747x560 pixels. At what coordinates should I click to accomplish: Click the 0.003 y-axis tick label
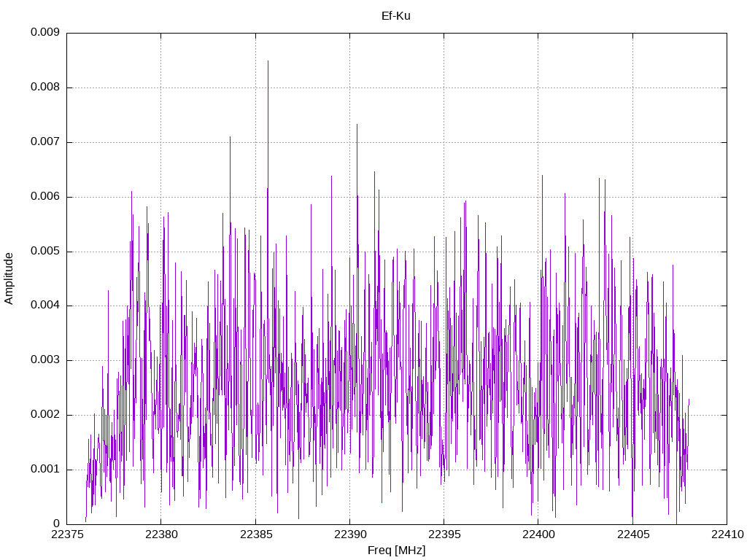(x=45, y=360)
